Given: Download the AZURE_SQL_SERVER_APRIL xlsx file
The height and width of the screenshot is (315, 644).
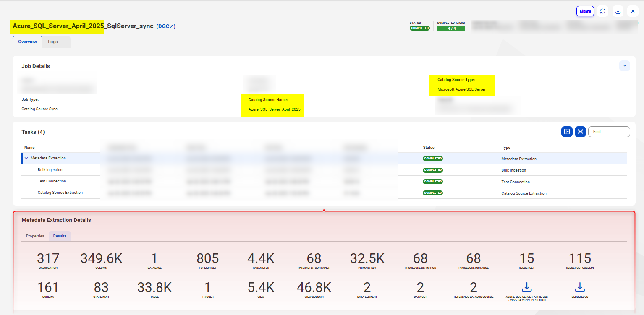Looking at the screenshot, I should pyautogui.click(x=527, y=287).
